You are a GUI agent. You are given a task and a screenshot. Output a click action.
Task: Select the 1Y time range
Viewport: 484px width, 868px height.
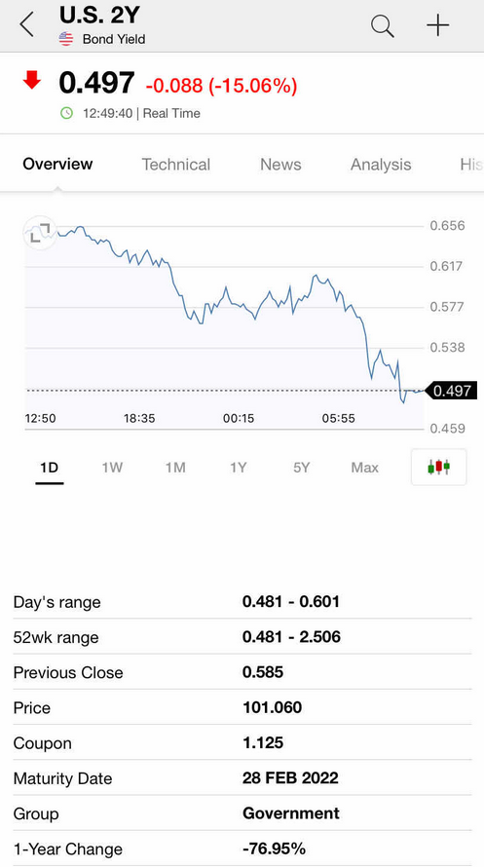click(238, 468)
